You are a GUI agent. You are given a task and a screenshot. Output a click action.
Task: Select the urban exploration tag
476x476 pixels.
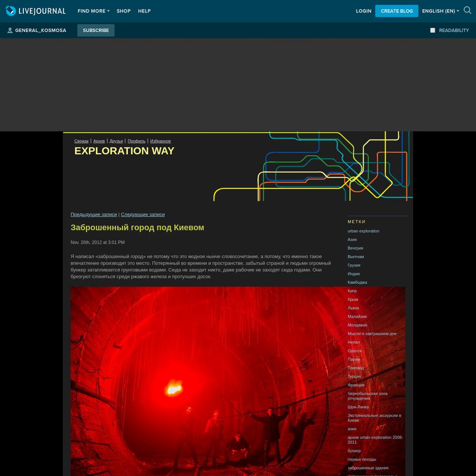coord(363,231)
